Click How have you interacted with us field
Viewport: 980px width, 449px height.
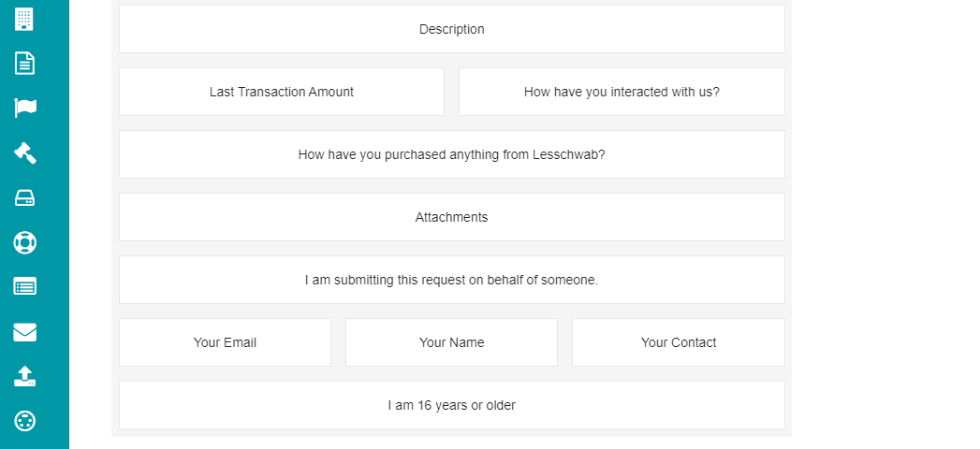pyautogui.click(x=622, y=92)
